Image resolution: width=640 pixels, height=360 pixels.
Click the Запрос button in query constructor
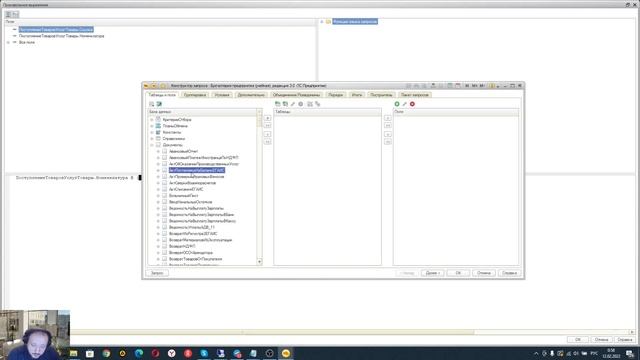point(157,273)
